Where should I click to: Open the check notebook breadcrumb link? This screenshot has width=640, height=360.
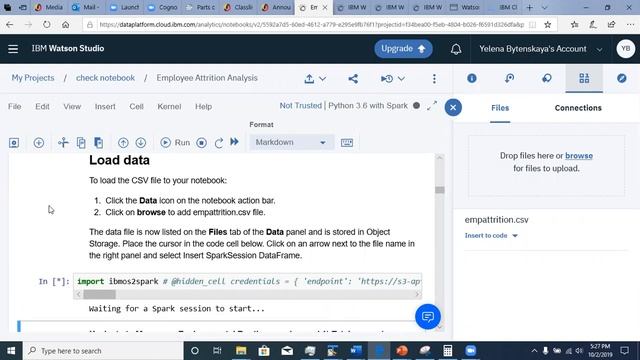105,78
